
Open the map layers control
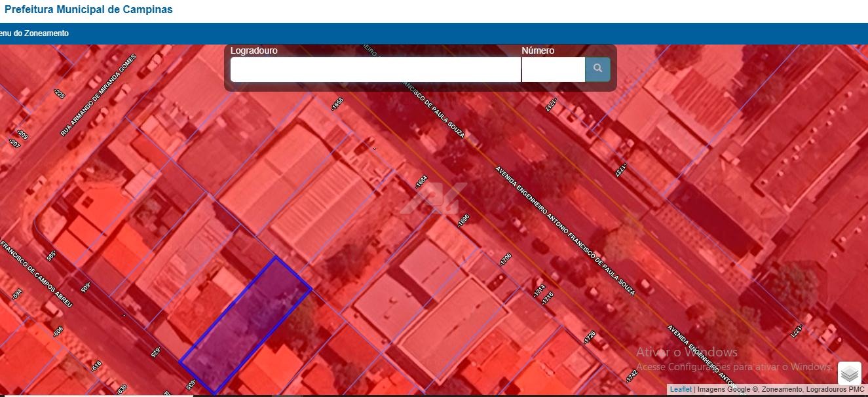click(849, 373)
